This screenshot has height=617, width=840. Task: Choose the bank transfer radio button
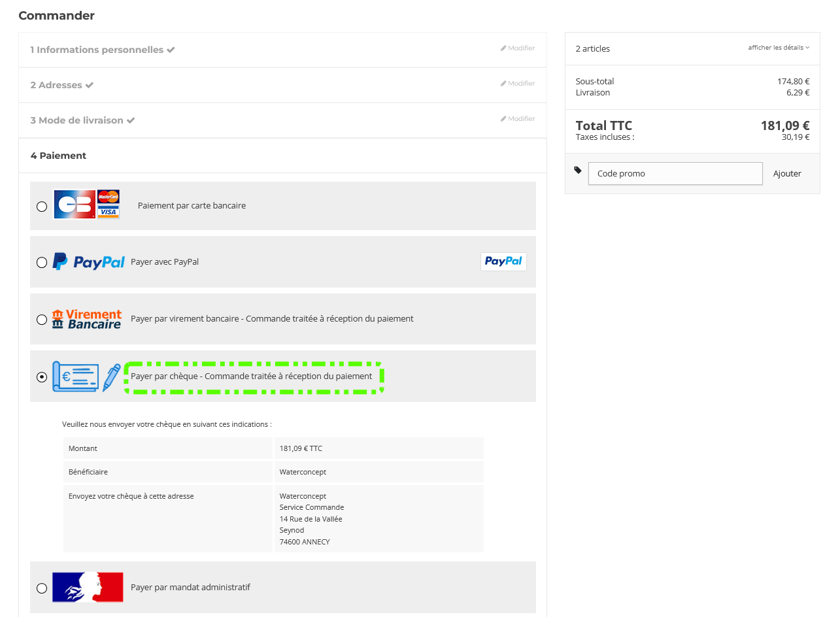(42, 320)
